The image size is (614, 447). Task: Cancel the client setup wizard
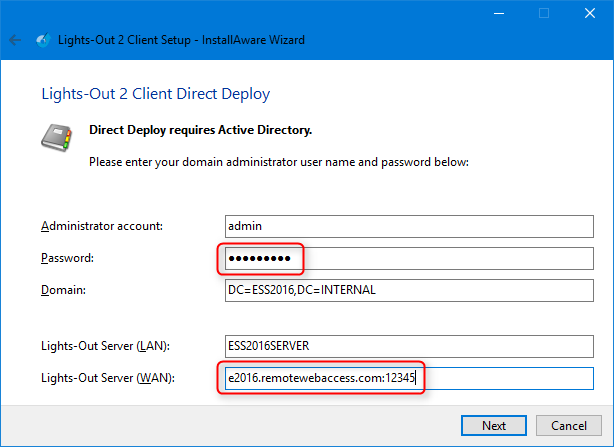(x=569, y=425)
